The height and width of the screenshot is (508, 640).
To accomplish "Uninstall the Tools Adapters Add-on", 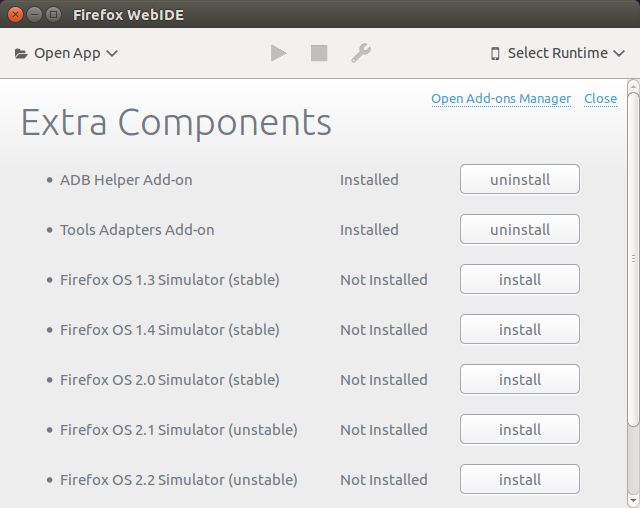I will (x=520, y=229).
